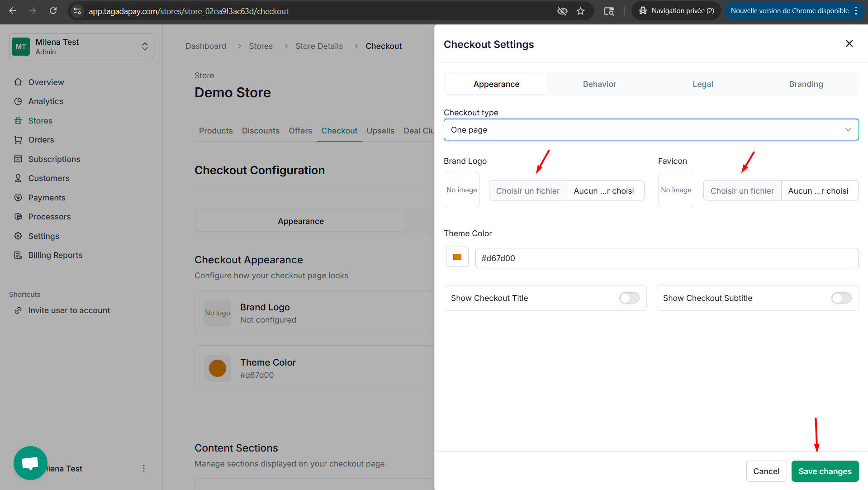The height and width of the screenshot is (490, 868).
Task: Click the Save changes button
Action: click(x=825, y=471)
